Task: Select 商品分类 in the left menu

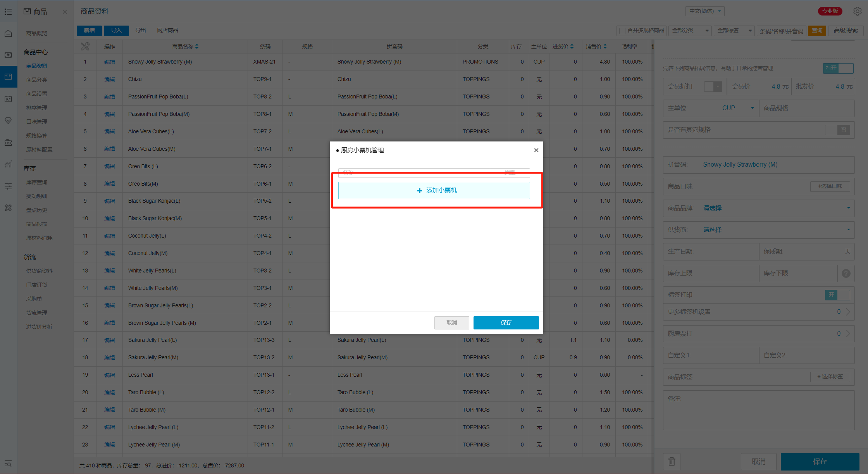Action: (x=37, y=80)
